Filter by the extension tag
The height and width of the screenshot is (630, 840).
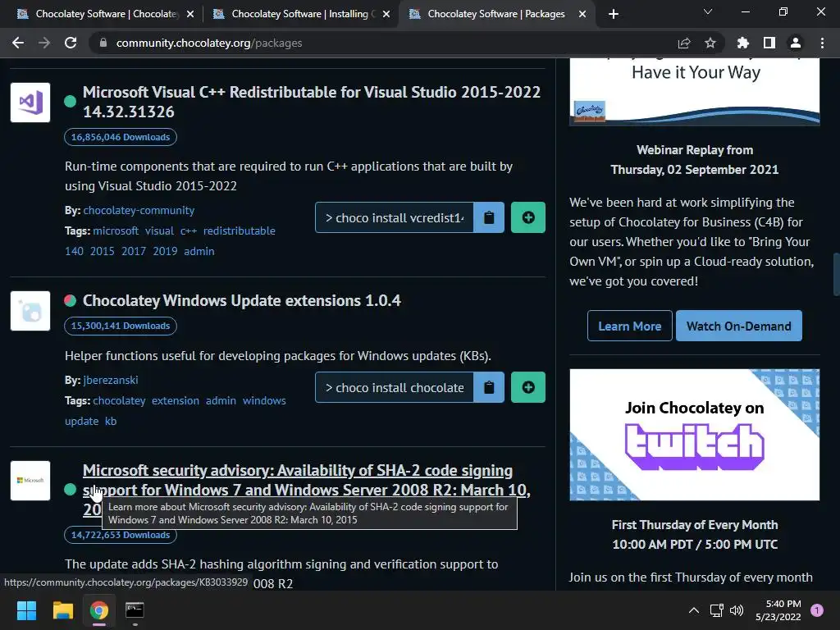click(x=176, y=400)
